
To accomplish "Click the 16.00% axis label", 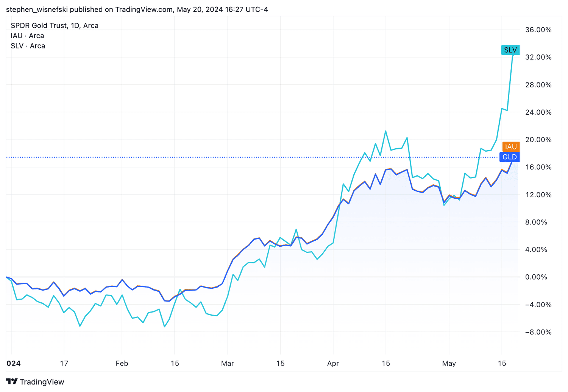I will click(538, 167).
